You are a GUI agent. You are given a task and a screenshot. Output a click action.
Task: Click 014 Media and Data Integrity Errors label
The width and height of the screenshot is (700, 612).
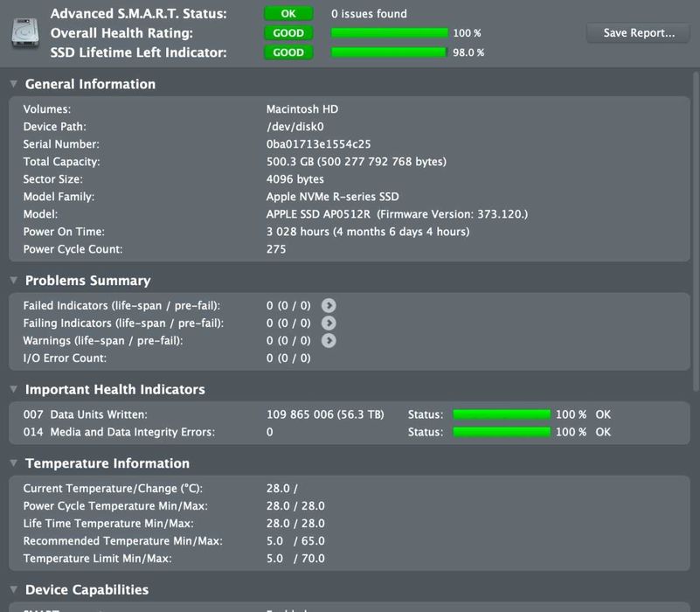(x=119, y=432)
